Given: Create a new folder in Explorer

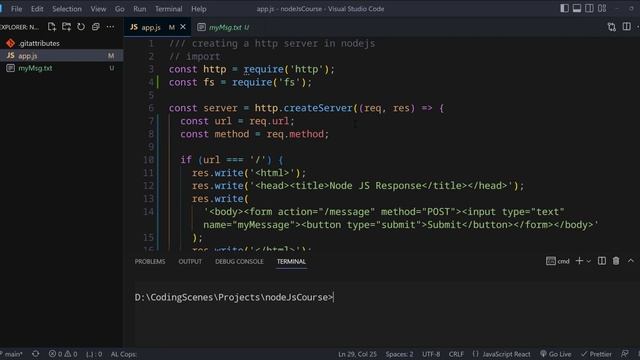Looking at the screenshot, I should coord(66,27).
